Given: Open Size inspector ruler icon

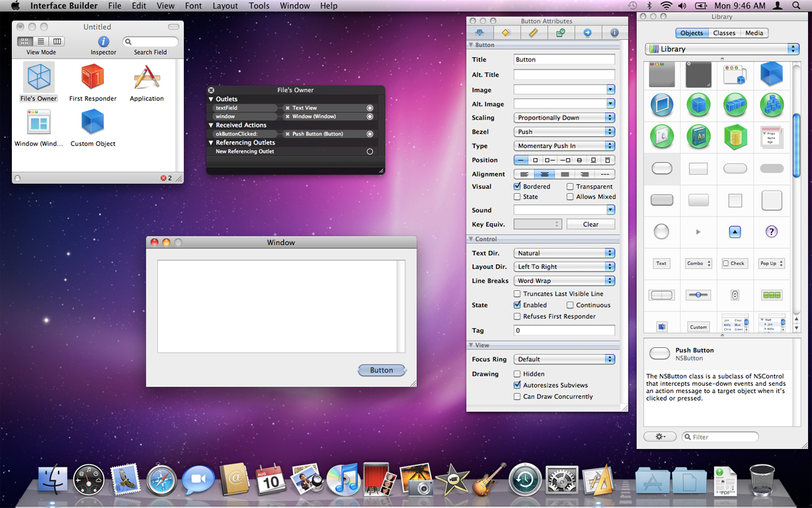Looking at the screenshot, I should coord(533,33).
